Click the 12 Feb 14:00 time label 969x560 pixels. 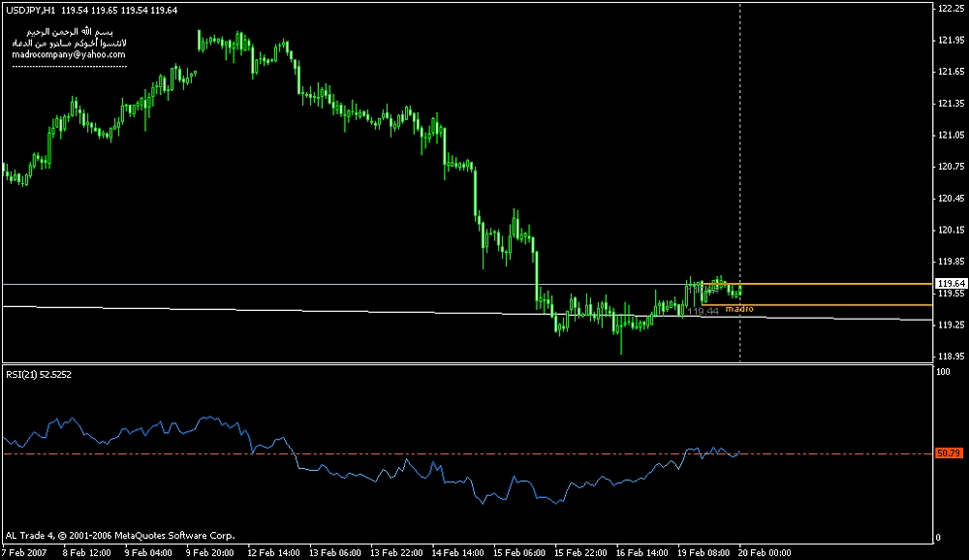click(x=273, y=552)
